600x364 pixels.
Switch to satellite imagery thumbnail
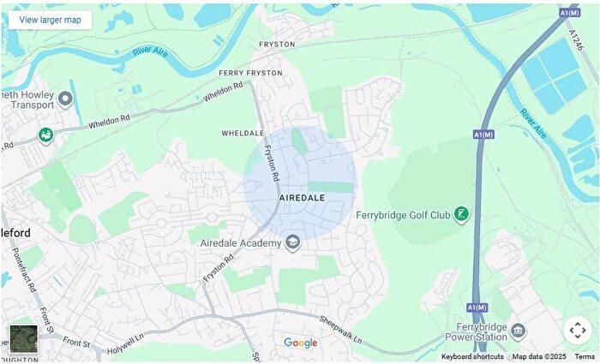(x=24, y=339)
